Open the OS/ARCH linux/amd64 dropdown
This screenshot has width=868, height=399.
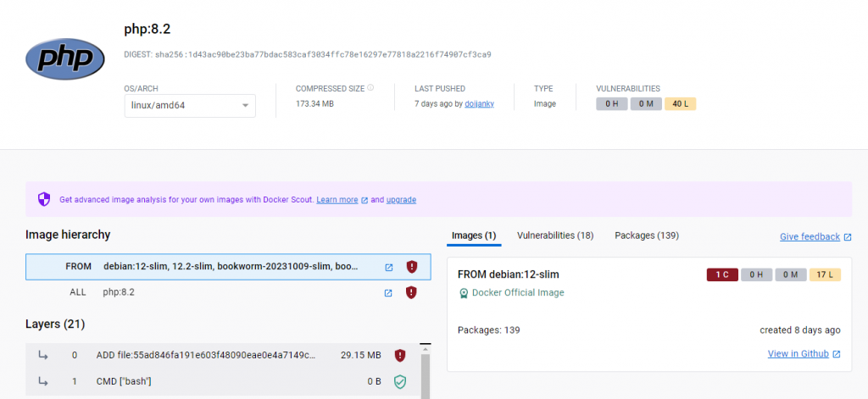pyautogui.click(x=190, y=106)
